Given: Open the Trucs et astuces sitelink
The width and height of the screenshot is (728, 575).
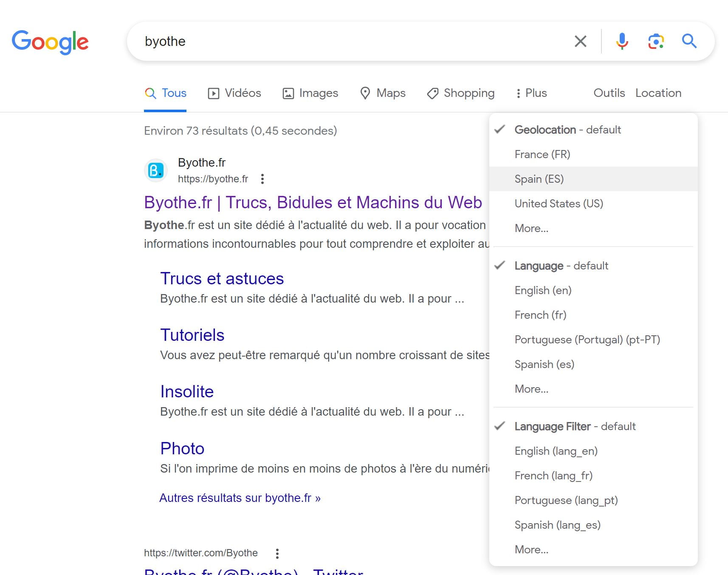Looking at the screenshot, I should coord(222,279).
